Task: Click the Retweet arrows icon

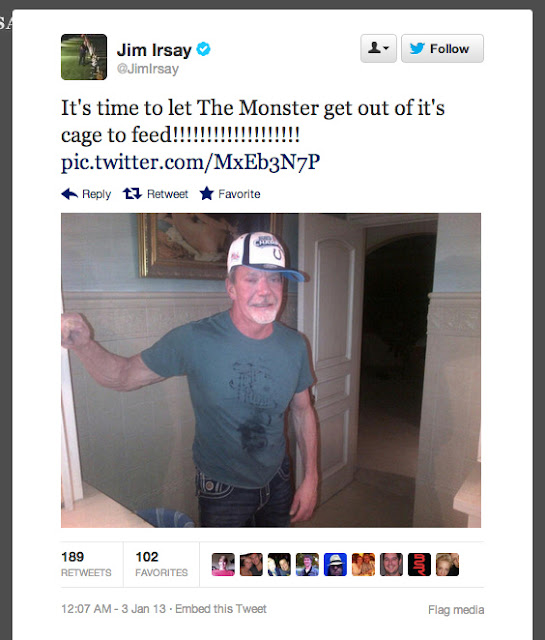Action: pos(132,193)
